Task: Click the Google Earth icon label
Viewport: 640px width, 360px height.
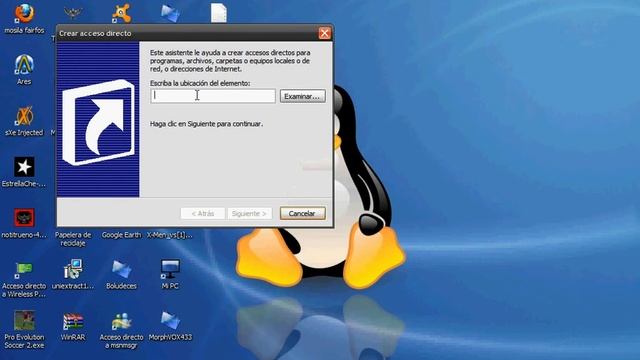Action: click(121, 235)
